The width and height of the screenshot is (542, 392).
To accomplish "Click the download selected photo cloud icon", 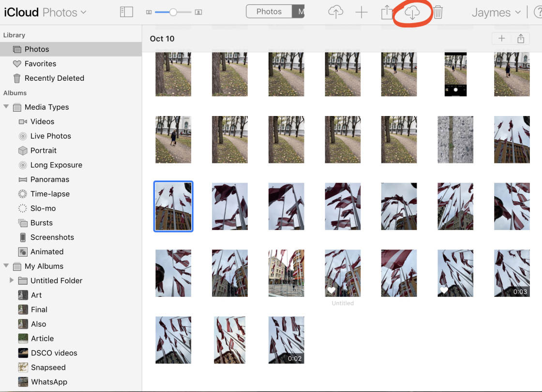I will [x=412, y=13].
